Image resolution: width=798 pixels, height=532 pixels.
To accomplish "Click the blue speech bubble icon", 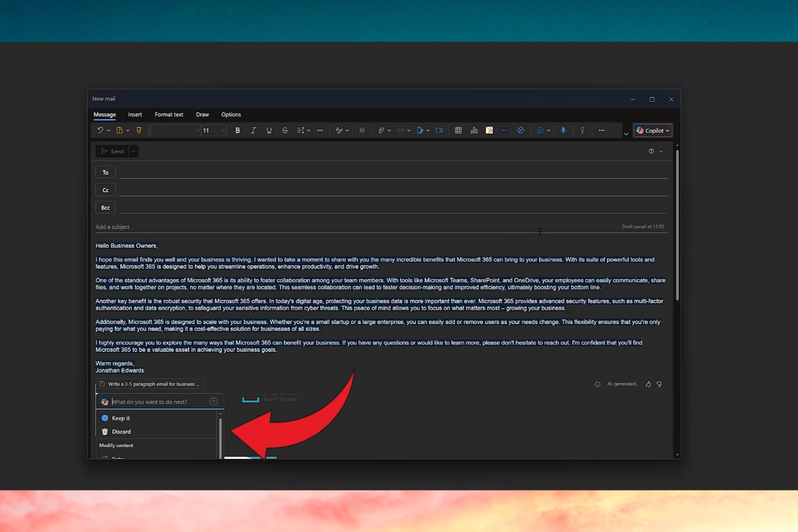I will (541, 130).
